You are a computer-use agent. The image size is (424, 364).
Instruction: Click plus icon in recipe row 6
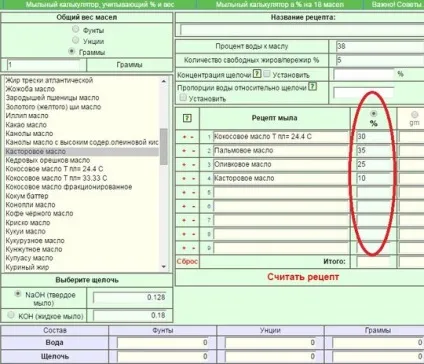184,207
